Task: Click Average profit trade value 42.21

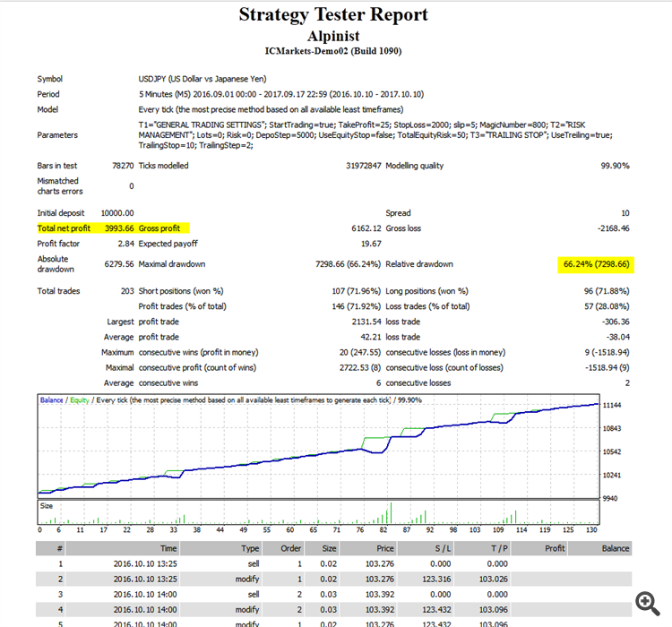Action: pyautogui.click(x=371, y=338)
